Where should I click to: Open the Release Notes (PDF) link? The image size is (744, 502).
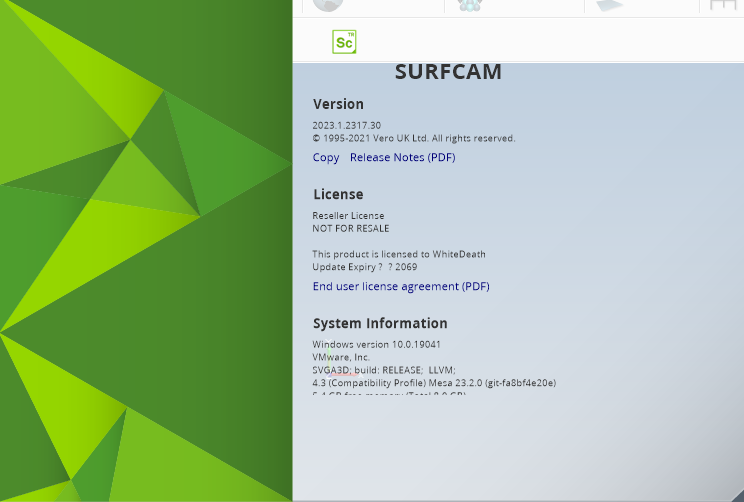tap(402, 157)
